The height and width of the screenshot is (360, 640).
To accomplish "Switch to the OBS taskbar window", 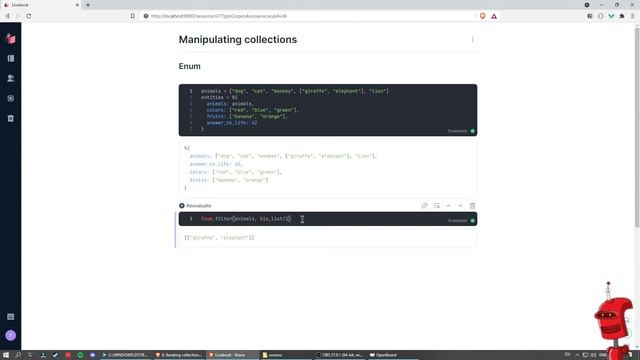I will click(340, 355).
